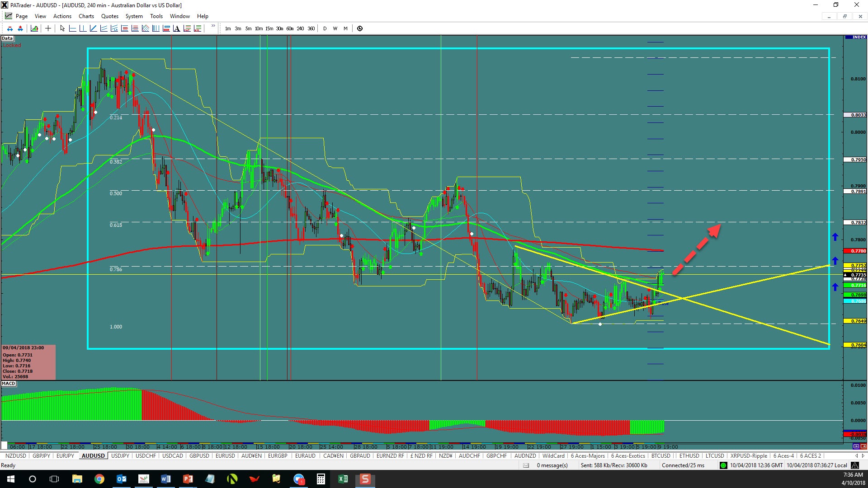The width and height of the screenshot is (868, 488).
Task: Switch to the GBPJPY chart tab
Action: tap(42, 456)
